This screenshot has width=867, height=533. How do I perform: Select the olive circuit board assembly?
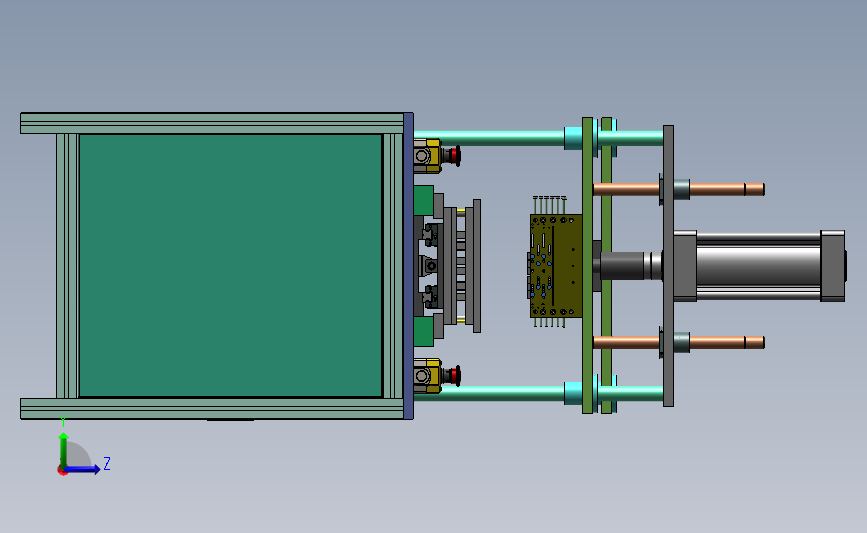556,266
